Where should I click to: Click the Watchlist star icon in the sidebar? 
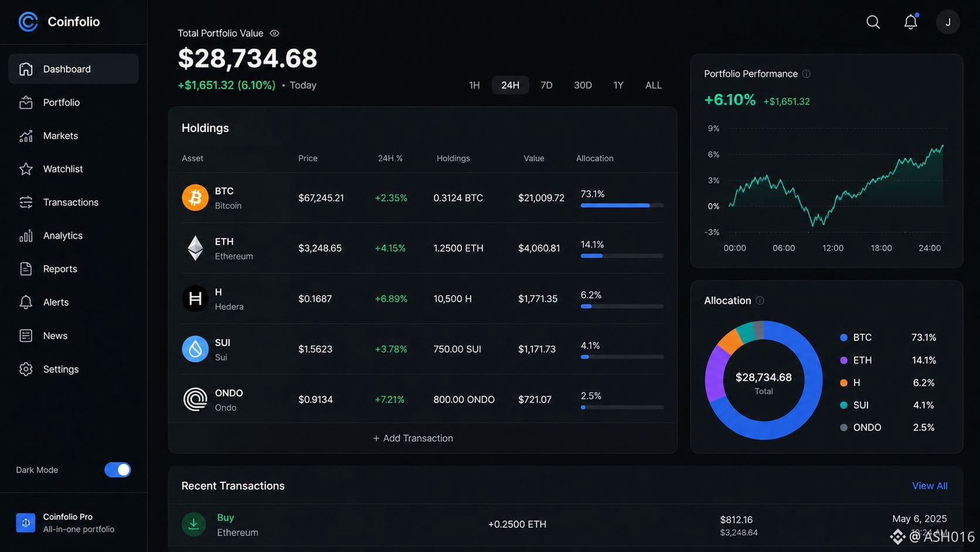point(26,169)
